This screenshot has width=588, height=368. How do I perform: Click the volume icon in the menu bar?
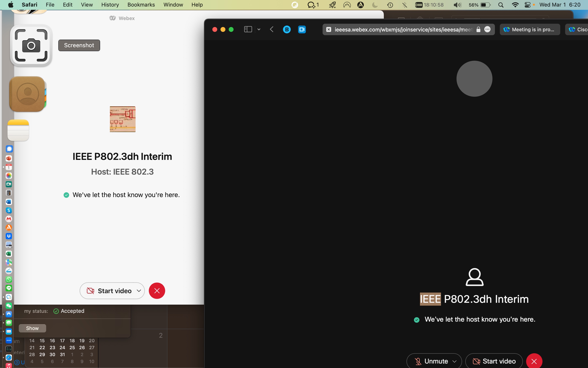point(458,5)
